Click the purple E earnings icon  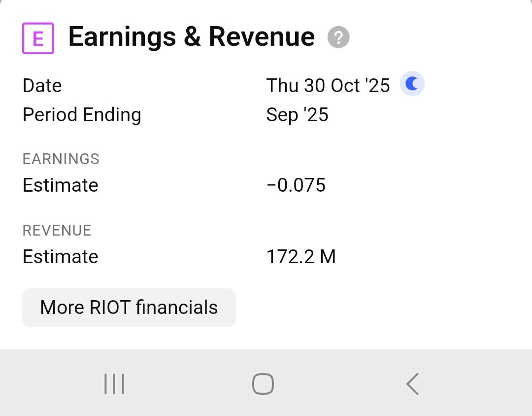tap(38, 38)
